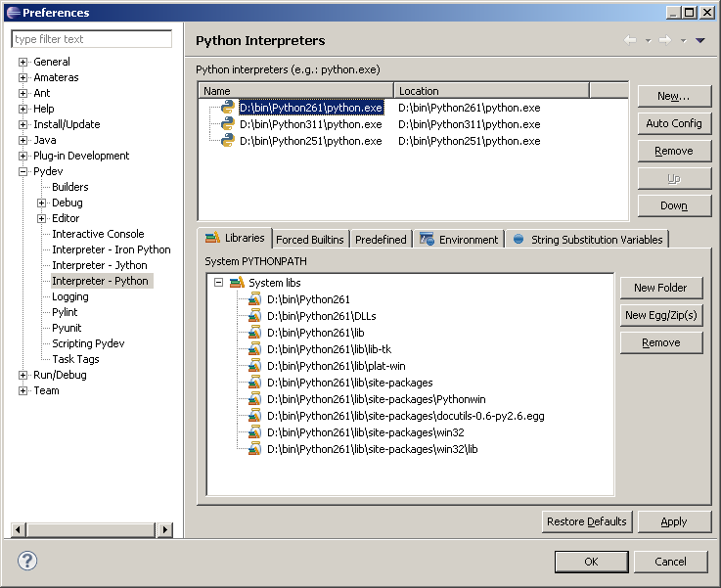The width and height of the screenshot is (721, 588).
Task: Click the System libs library icon
Action: tap(237, 283)
